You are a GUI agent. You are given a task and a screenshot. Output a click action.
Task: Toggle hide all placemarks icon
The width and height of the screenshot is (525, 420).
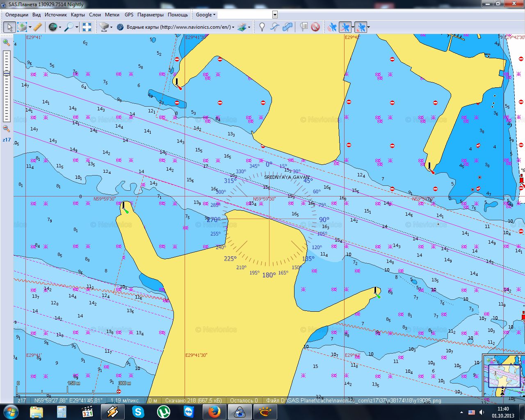click(x=315, y=27)
